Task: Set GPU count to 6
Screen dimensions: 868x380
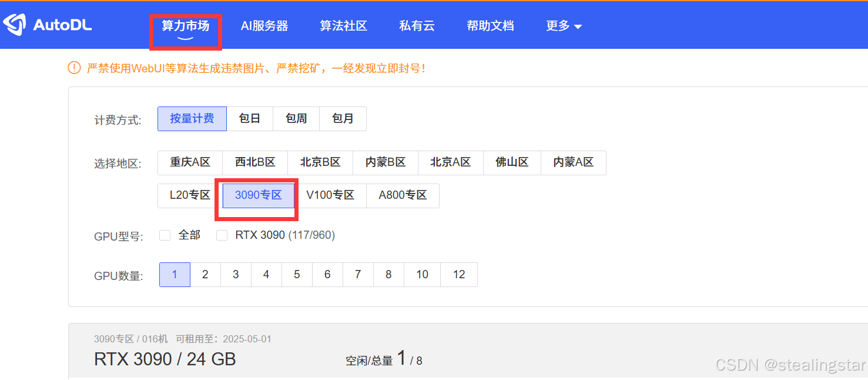Action: point(327,275)
